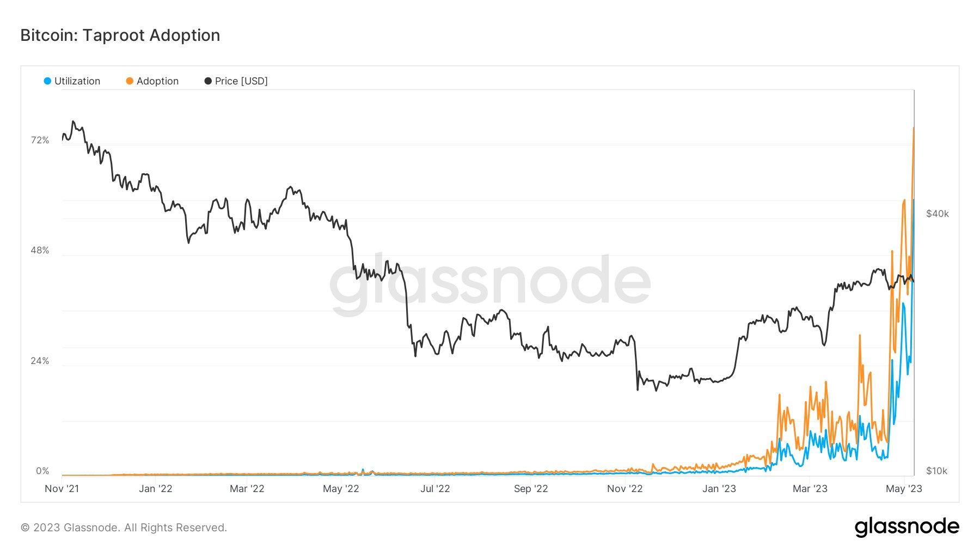Click the blue Utilization legend dot
This screenshot has height=552, width=980.
tap(47, 81)
